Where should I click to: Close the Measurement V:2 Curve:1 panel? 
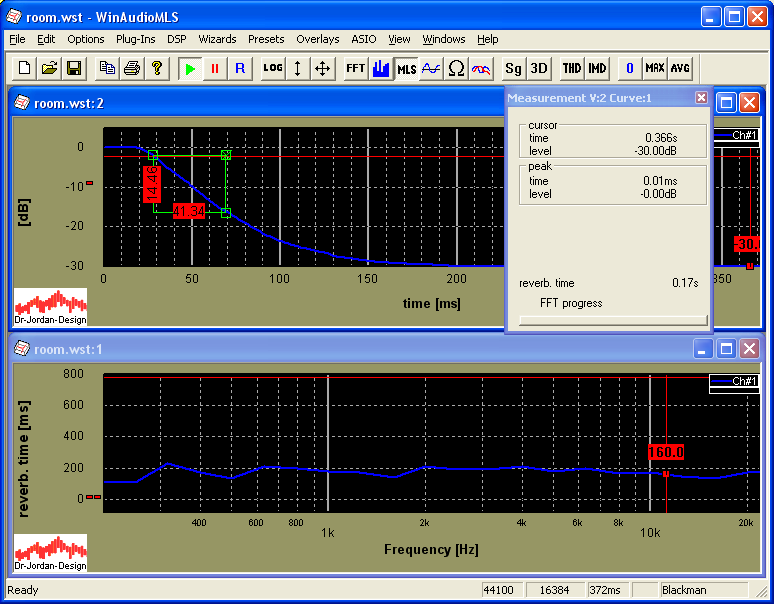(701, 97)
